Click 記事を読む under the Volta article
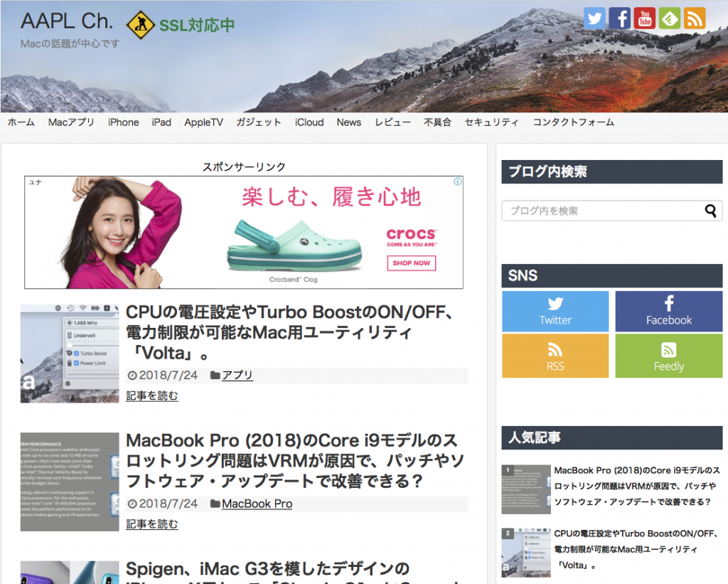This screenshot has height=584, width=728. pyautogui.click(x=152, y=395)
